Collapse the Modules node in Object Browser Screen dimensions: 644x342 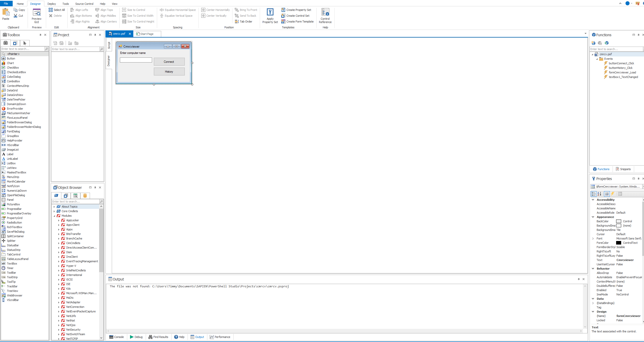(x=54, y=216)
